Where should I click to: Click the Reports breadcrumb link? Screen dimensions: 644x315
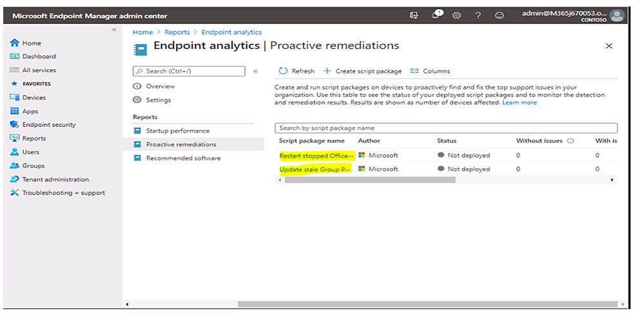(x=177, y=32)
